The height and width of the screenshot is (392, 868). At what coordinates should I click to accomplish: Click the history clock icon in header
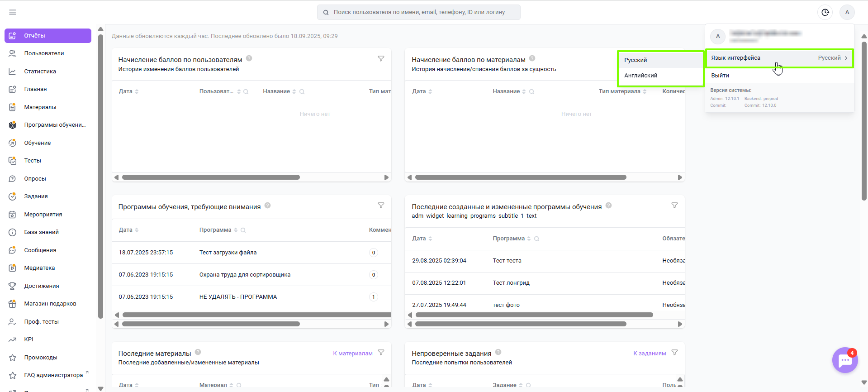point(825,12)
